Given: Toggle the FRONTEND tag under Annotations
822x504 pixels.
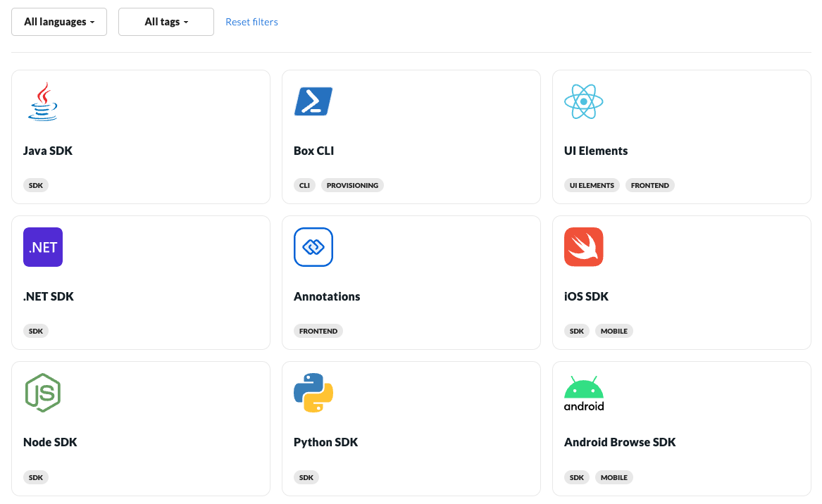Looking at the screenshot, I should click(x=318, y=330).
